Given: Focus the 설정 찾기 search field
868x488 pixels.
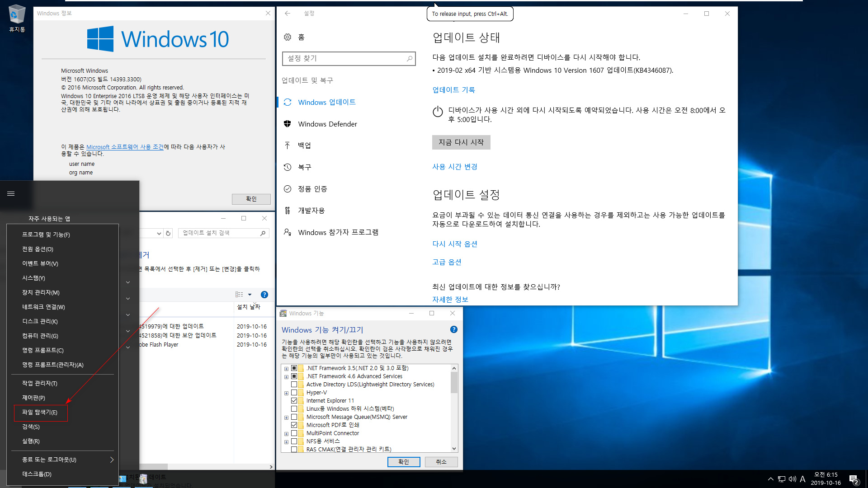Looking at the screenshot, I should (x=349, y=58).
